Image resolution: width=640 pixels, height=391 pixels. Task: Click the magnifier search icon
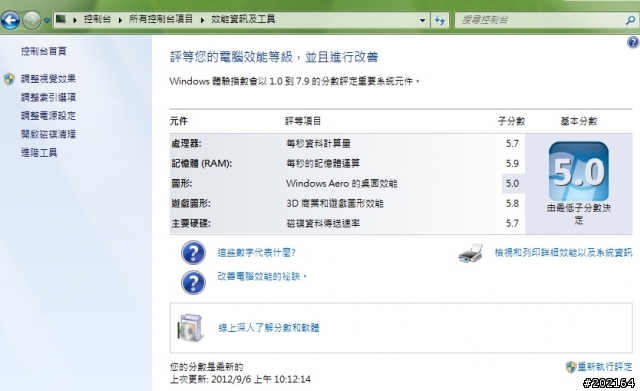tap(630, 20)
